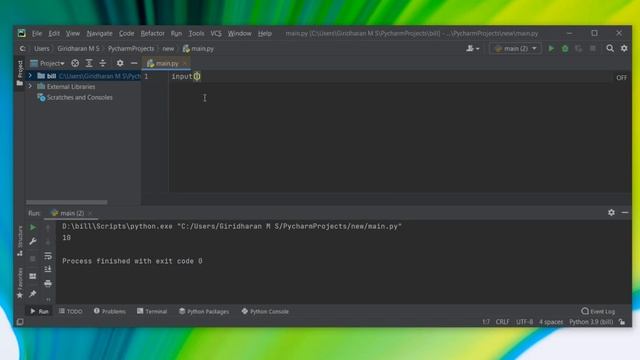The height and width of the screenshot is (360, 640).
Task: Close the main (2) run tab
Action: coord(90,213)
